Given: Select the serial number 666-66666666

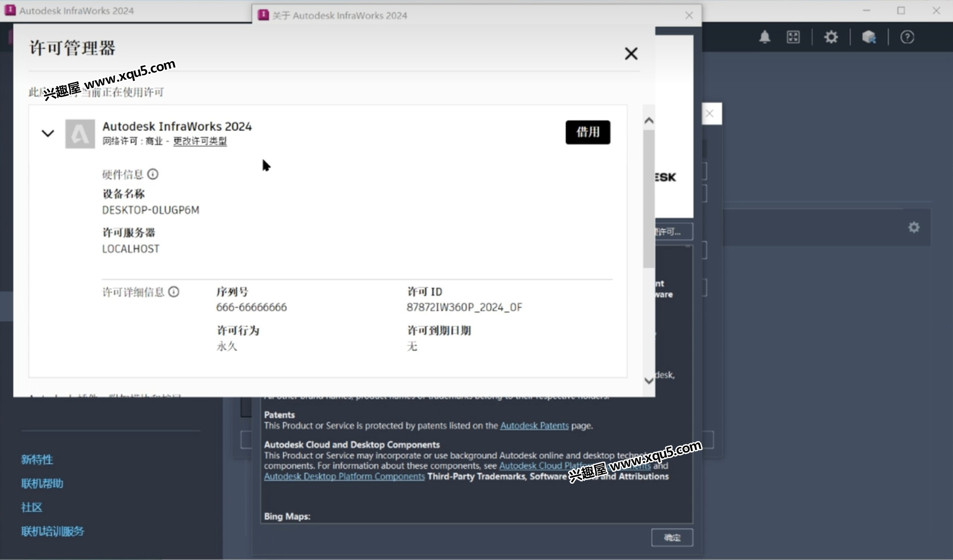Looking at the screenshot, I should [251, 307].
